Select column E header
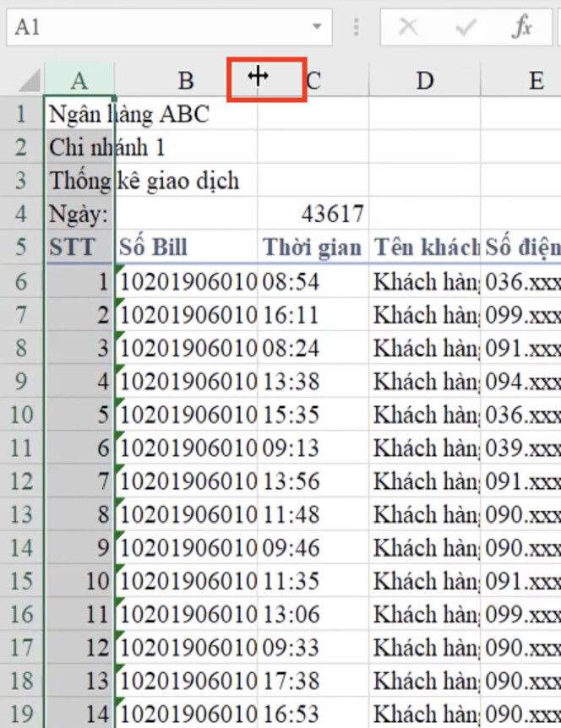This screenshot has height=728, width=561. [521, 80]
